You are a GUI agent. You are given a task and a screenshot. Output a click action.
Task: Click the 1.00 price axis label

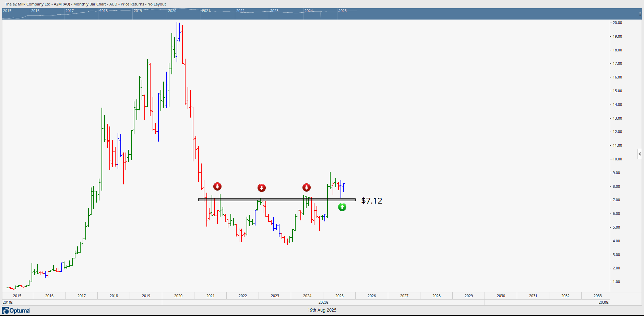click(x=617, y=282)
